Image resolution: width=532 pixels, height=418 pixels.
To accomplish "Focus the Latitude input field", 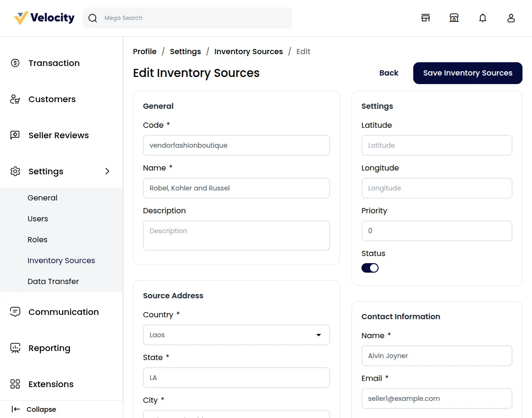I will pyautogui.click(x=437, y=145).
